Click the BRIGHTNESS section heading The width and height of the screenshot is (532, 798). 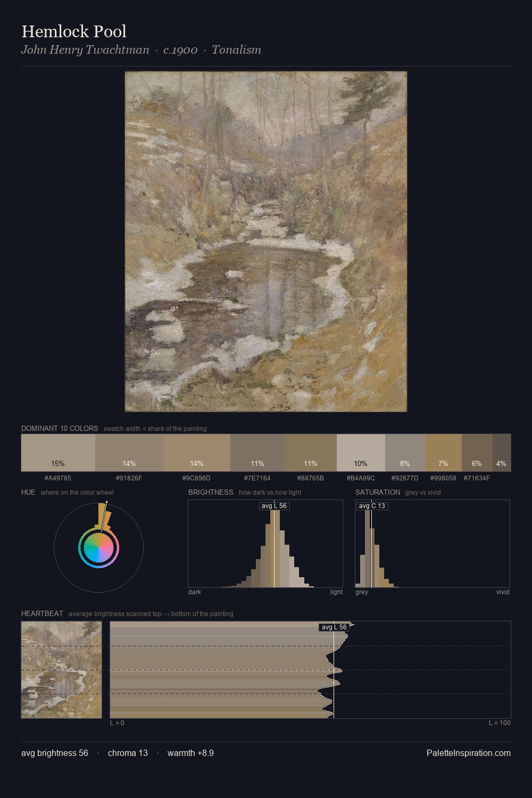pyautogui.click(x=211, y=492)
